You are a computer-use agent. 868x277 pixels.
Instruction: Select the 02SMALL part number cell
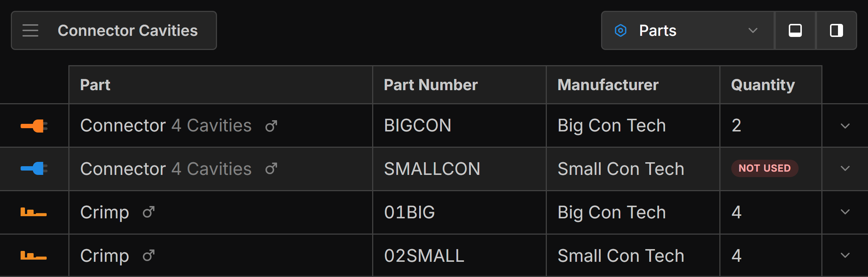[424, 256]
